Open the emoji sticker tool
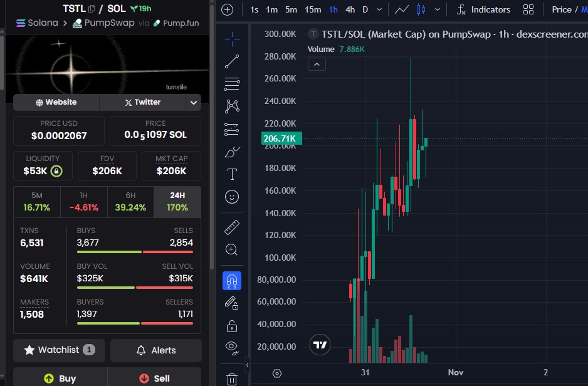The width and height of the screenshot is (588, 386). 232,197
